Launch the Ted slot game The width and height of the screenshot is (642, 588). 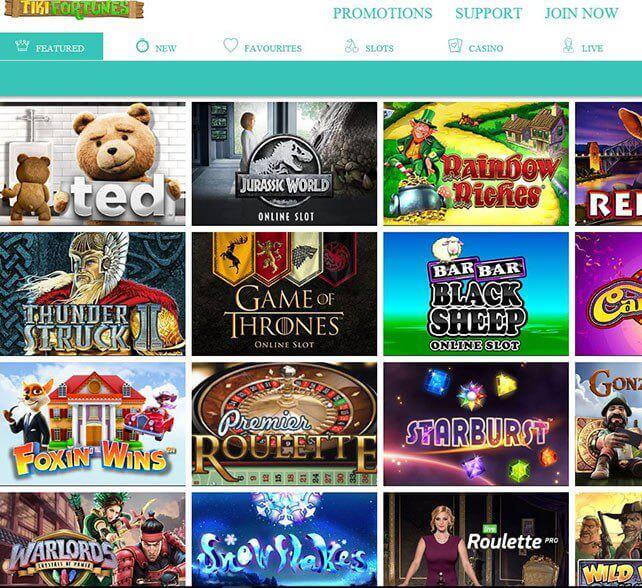click(x=93, y=164)
